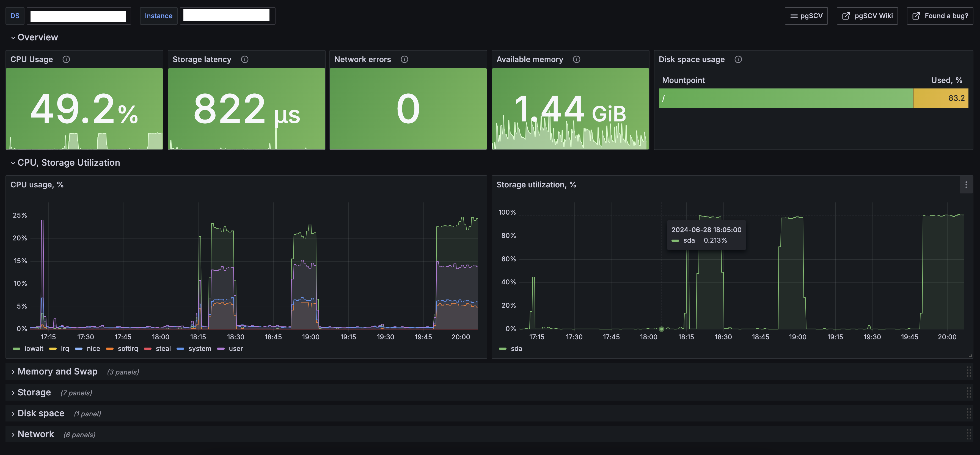
Task: Collapse the Overview row
Action: pos(37,37)
